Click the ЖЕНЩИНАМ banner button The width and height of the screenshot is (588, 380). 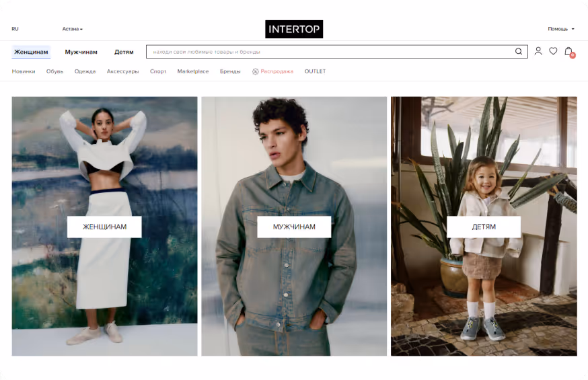click(104, 227)
